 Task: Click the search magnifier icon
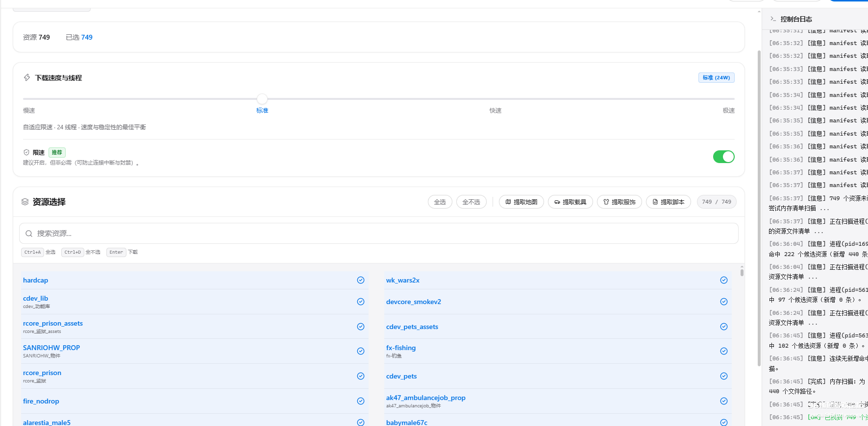click(x=29, y=234)
